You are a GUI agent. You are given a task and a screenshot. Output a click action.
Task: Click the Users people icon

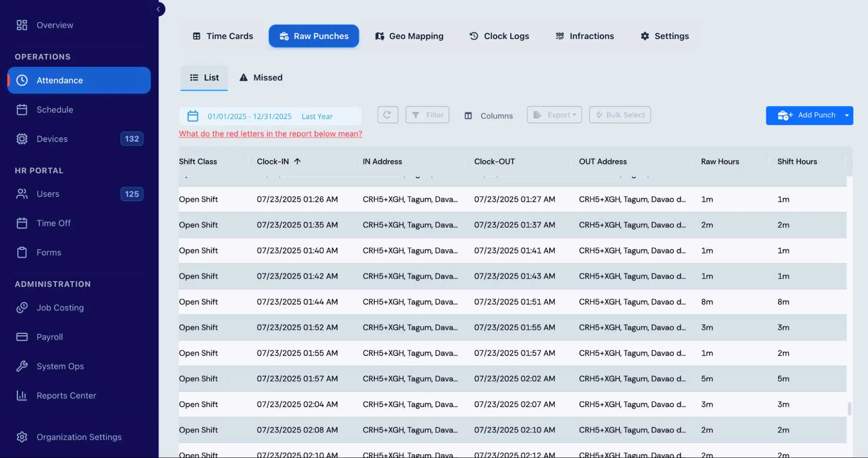click(x=22, y=194)
